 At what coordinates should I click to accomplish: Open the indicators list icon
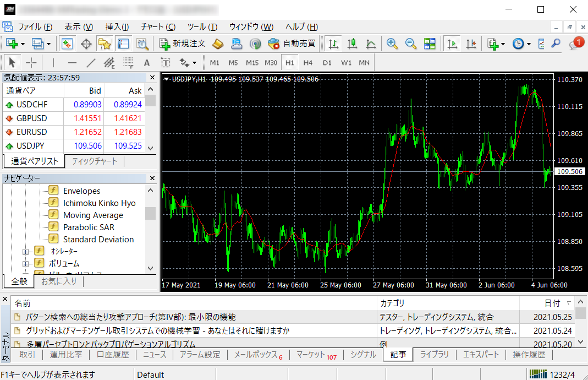pos(493,44)
